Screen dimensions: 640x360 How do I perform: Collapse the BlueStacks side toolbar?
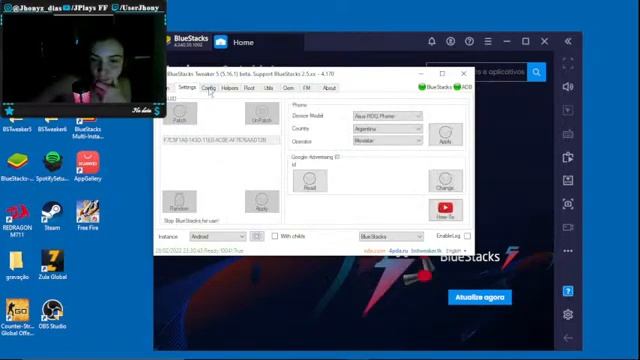pos(568,42)
